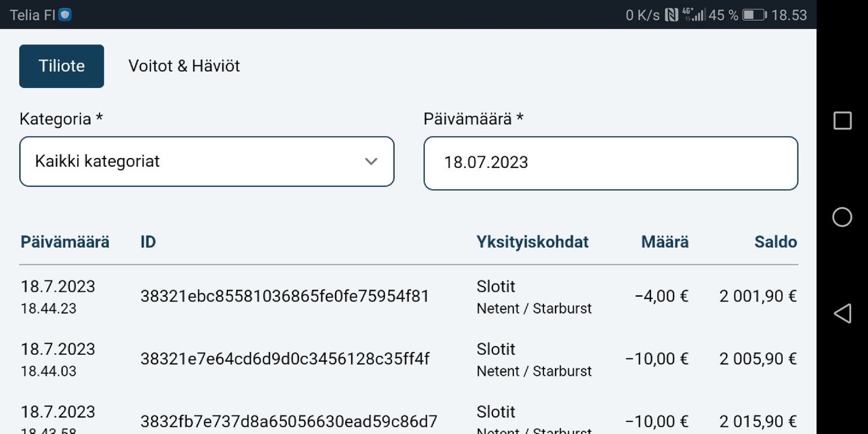868x434 pixels.
Task: Switch to the Tiliote tab
Action: (61, 66)
